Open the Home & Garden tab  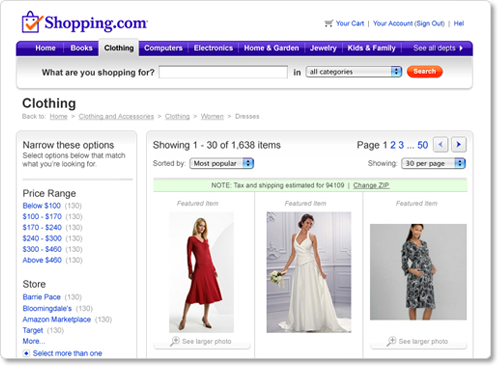271,48
